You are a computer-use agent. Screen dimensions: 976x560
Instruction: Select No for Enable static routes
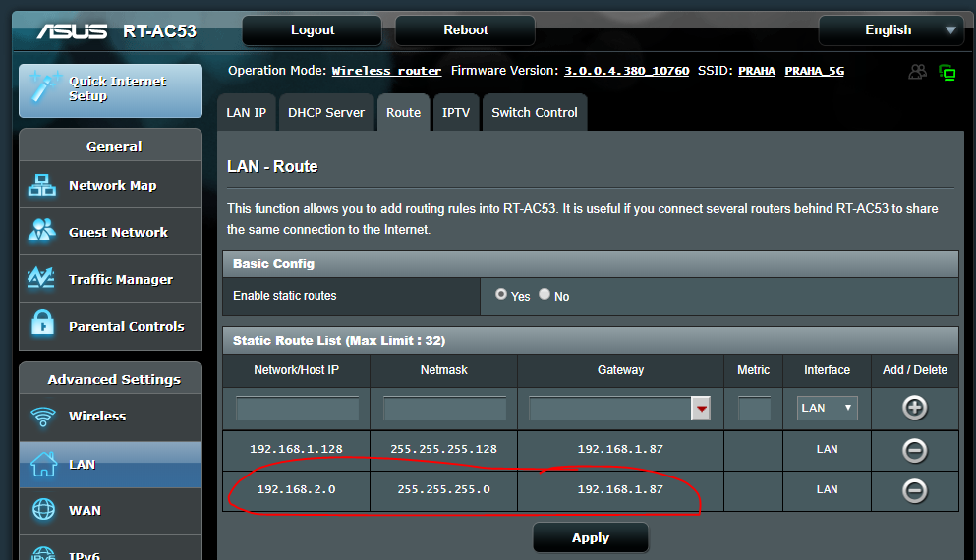(545, 294)
